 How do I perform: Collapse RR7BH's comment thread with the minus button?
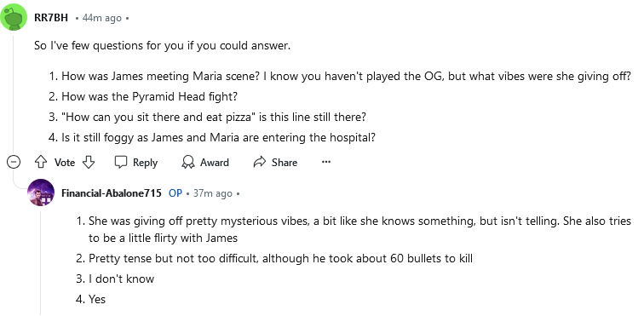[13, 163]
